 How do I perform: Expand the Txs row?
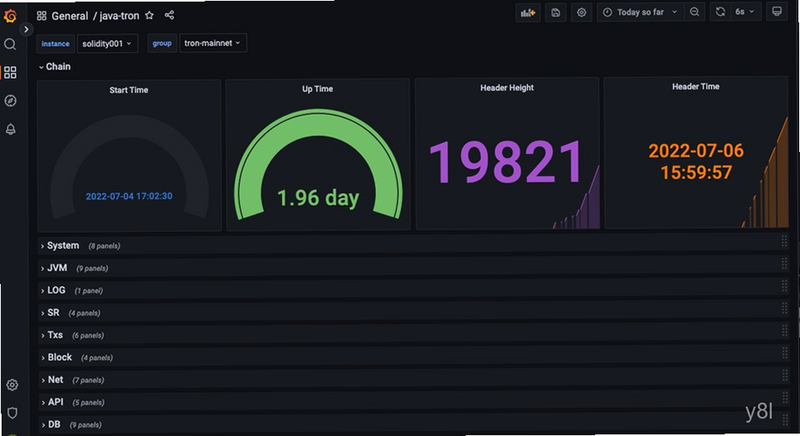click(x=52, y=335)
